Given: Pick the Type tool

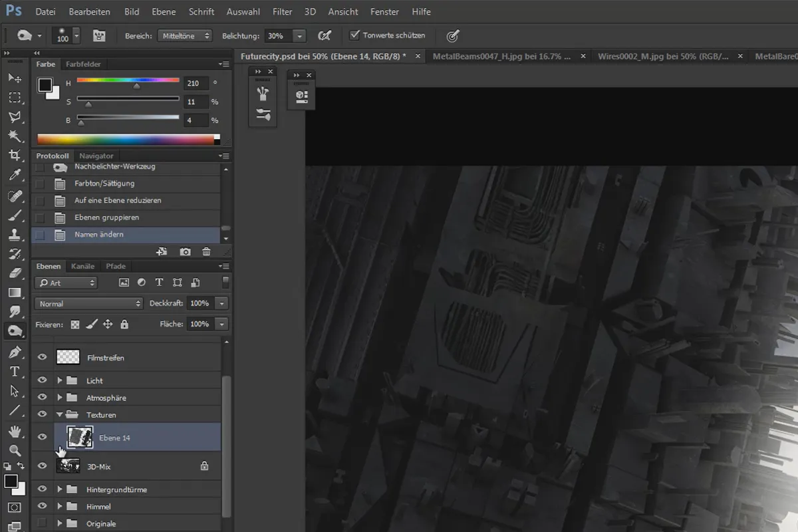Looking at the screenshot, I should [14, 371].
